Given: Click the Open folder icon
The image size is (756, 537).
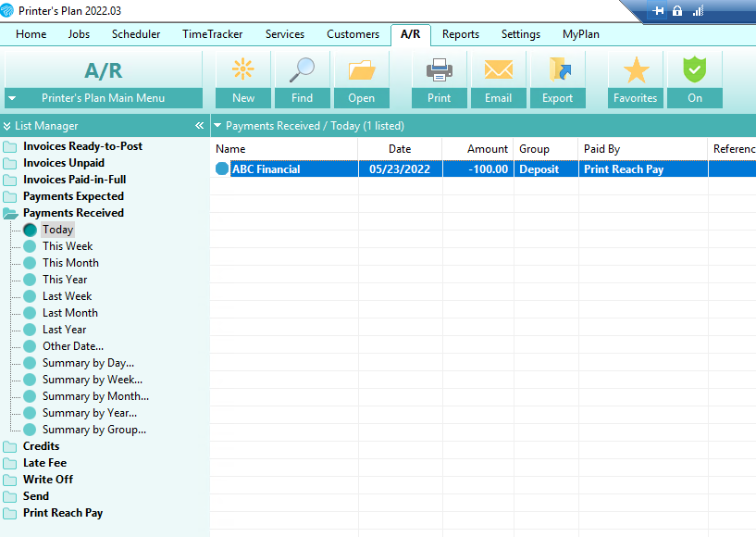Looking at the screenshot, I should click(362, 70).
